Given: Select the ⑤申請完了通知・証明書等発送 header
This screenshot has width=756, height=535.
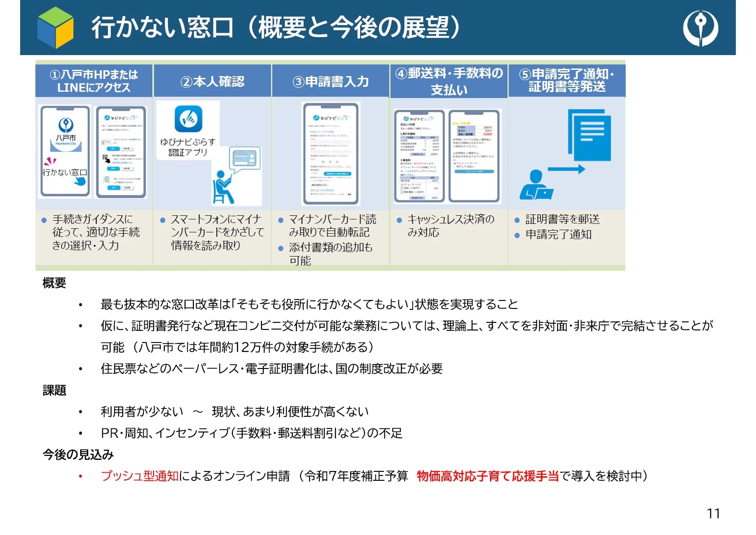Looking at the screenshot, I should [x=567, y=81].
